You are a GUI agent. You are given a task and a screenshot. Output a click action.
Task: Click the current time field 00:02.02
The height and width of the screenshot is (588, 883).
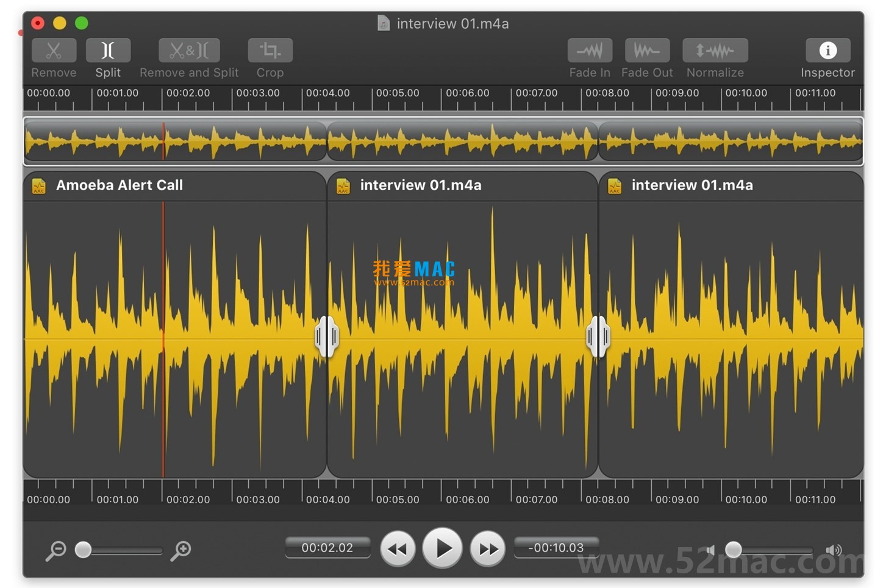(327, 548)
